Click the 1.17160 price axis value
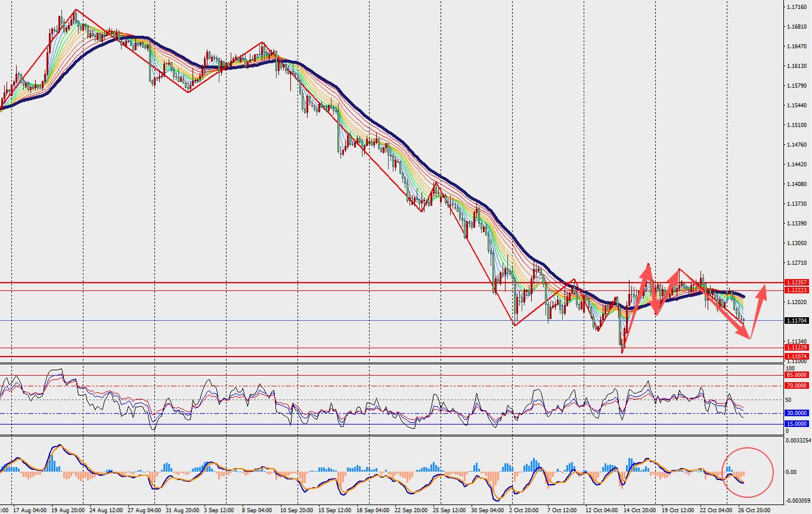 [x=797, y=7]
